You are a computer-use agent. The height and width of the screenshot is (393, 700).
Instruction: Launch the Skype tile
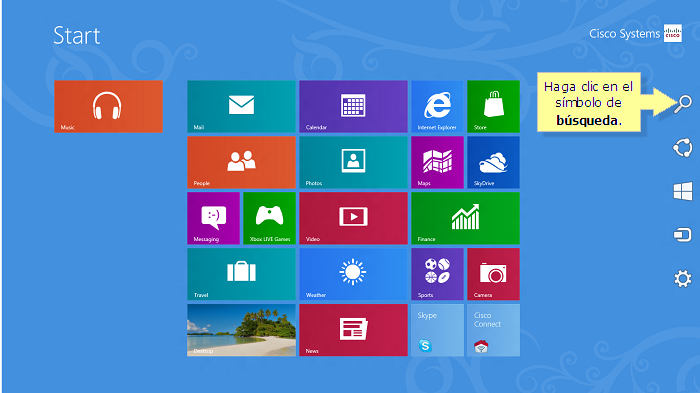tap(437, 330)
